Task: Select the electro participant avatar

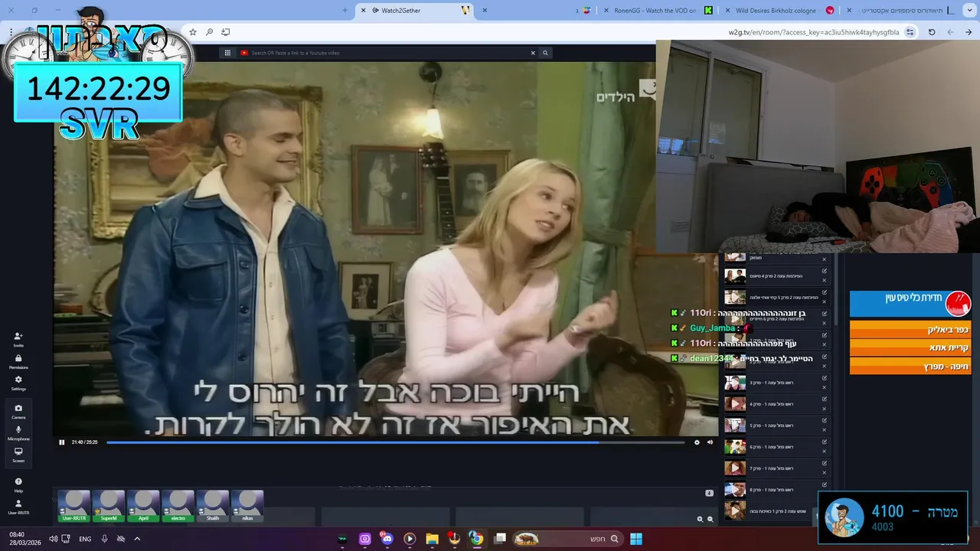Action: point(178,506)
